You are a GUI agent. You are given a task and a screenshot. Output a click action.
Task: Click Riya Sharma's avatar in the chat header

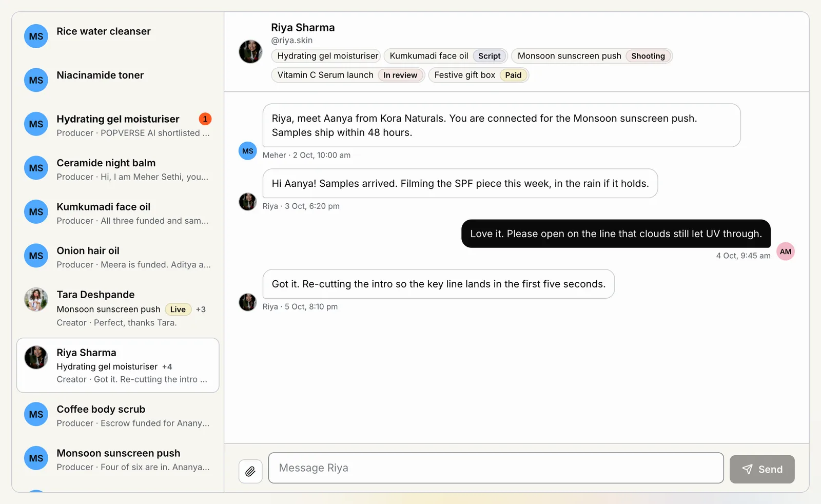point(251,52)
